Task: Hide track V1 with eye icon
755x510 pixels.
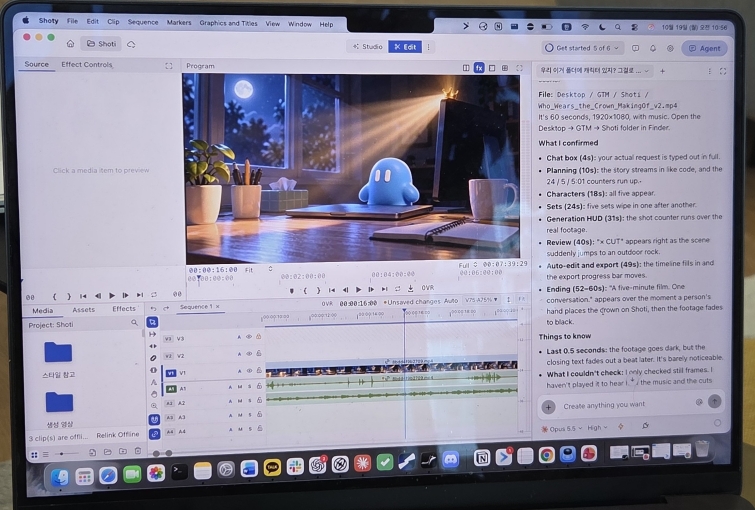Action: (249, 371)
